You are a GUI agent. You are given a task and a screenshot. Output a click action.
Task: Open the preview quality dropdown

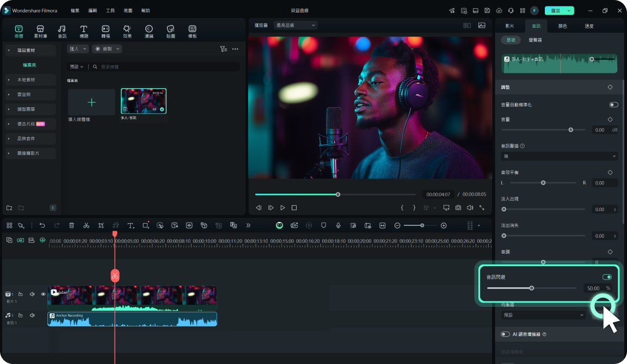[296, 25]
